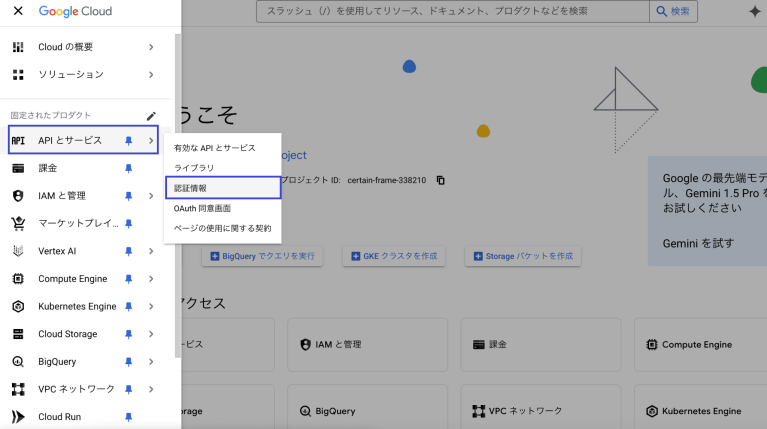The width and height of the screenshot is (767, 429).
Task: Open Gemini with the sparkle icon
Action: click(x=755, y=11)
